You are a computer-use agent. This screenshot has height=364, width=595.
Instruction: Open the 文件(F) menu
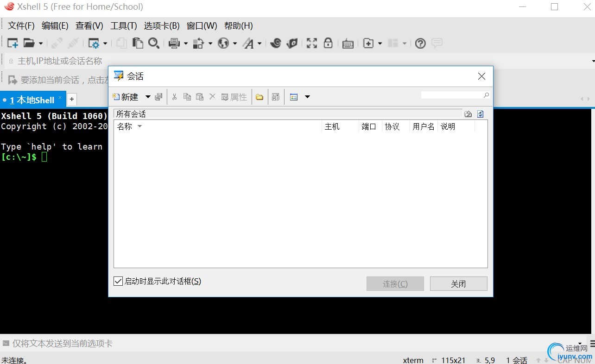[x=21, y=26]
